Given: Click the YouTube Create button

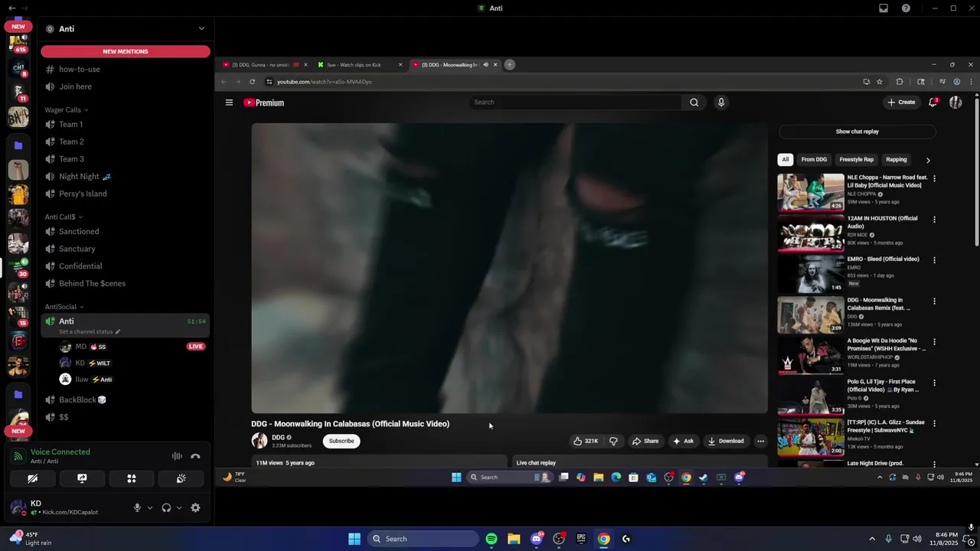Looking at the screenshot, I should [x=901, y=103].
